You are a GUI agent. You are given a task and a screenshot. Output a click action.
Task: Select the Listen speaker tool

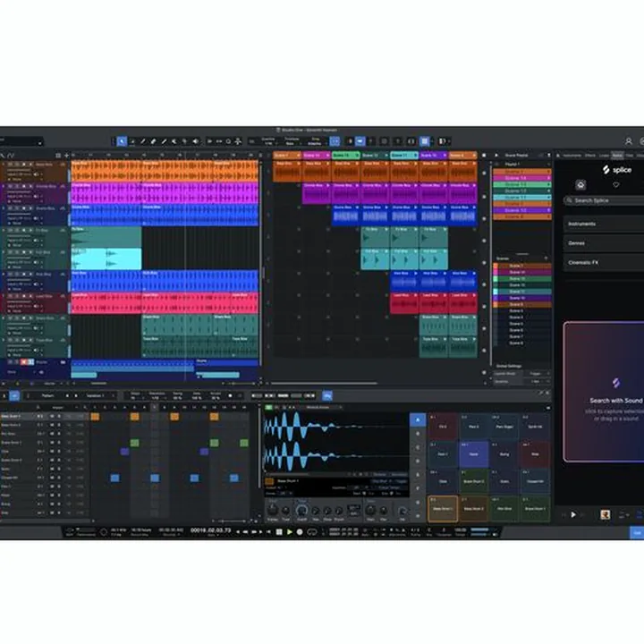point(196,141)
